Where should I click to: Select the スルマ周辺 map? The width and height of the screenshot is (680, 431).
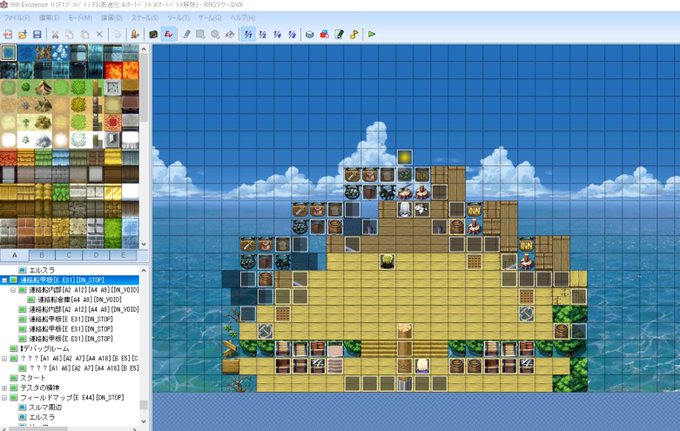point(45,407)
